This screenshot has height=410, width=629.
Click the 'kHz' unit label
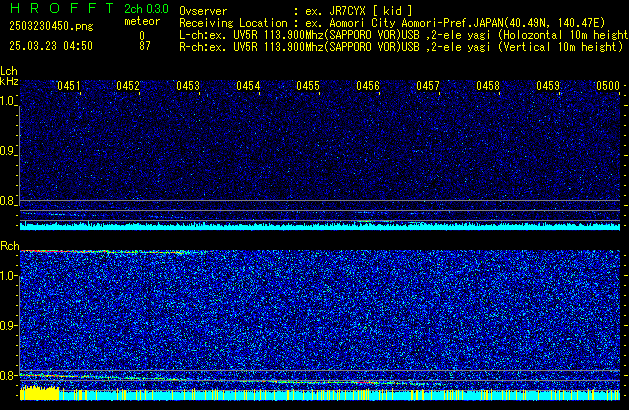pyautogui.click(x=9, y=81)
